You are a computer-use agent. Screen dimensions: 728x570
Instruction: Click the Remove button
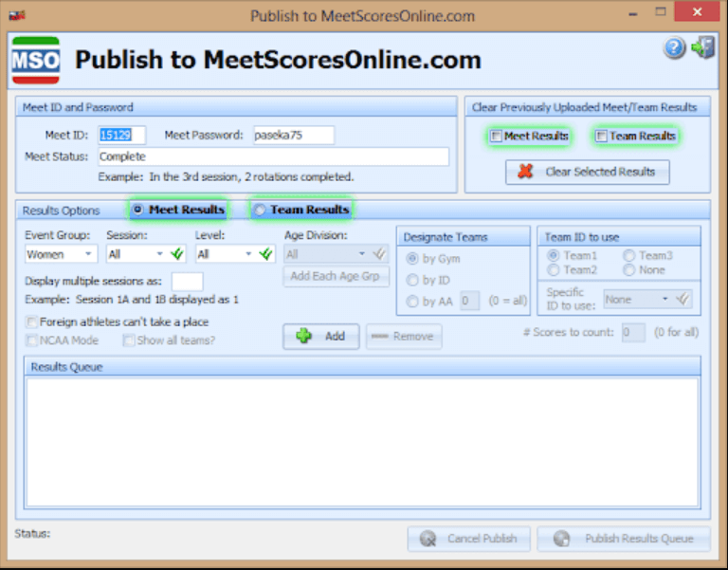[x=404, y=336]
